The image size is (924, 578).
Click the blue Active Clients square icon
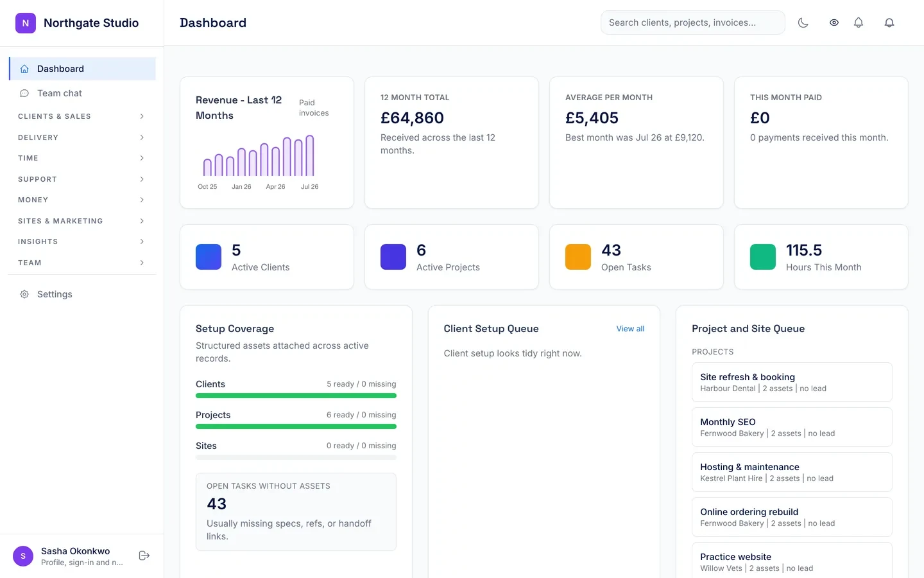pos(209,257)
